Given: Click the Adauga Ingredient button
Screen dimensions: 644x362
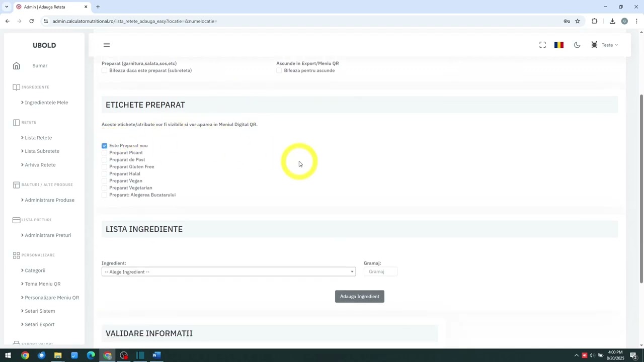Looking at the screenshot, I should pos(360,297).
